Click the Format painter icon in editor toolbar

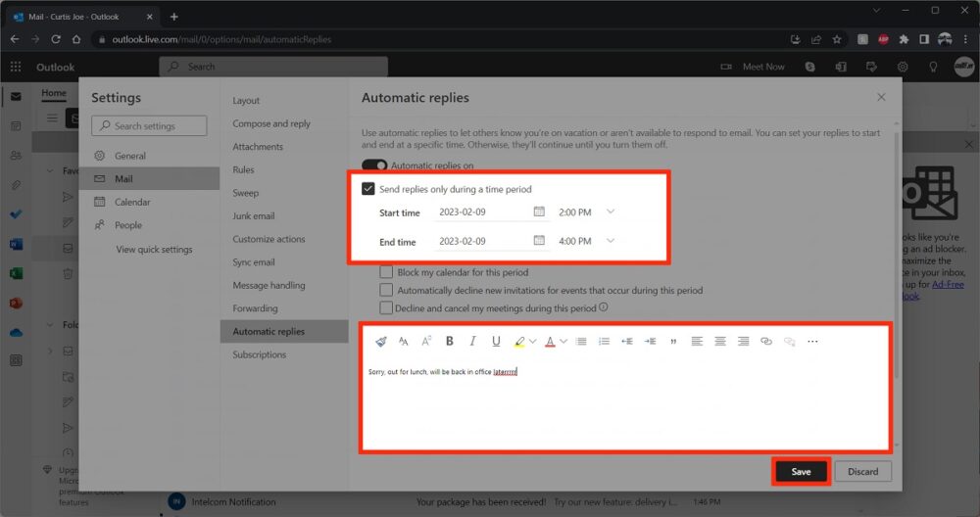pos(380,341)
